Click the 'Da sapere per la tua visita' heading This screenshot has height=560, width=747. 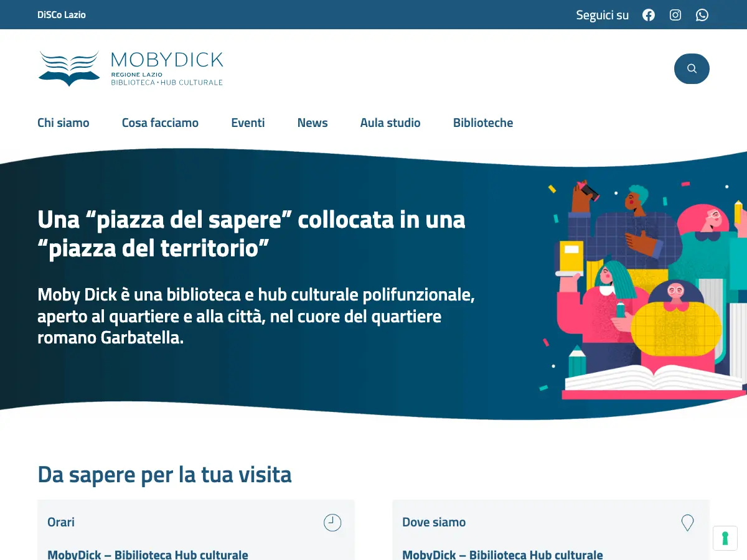click(164, 474)
